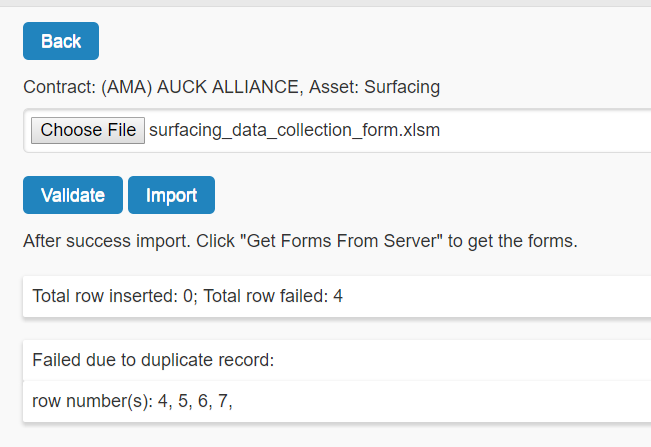
Task: Click the Back button
Action: (x=61, y=41)
